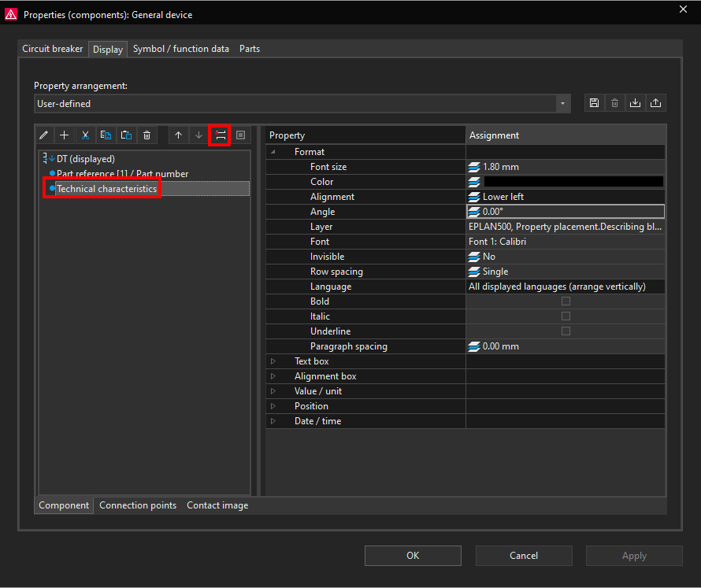The height and width of the screenshot is (588, 701).
Task: Click the pencil edit icon in property toolbar
Action: (x=44, y=135)
